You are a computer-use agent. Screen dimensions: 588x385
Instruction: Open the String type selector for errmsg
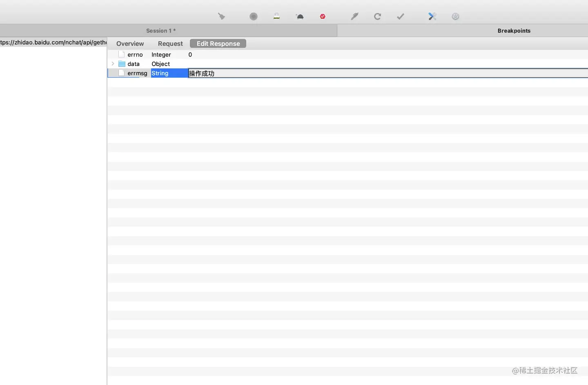point(169,73)
